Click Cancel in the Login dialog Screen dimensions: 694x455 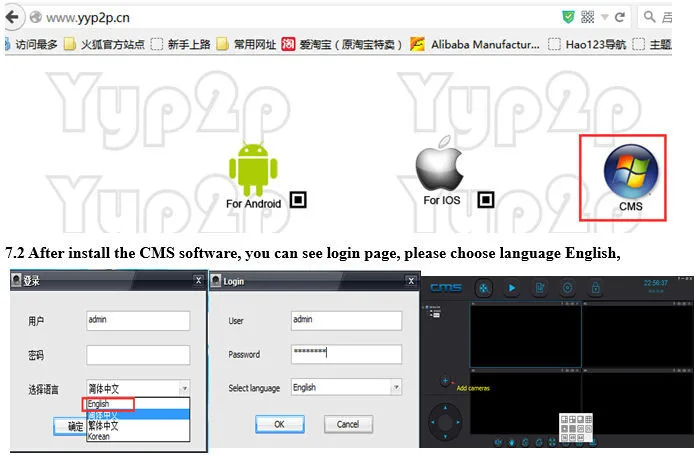(348, 424)
